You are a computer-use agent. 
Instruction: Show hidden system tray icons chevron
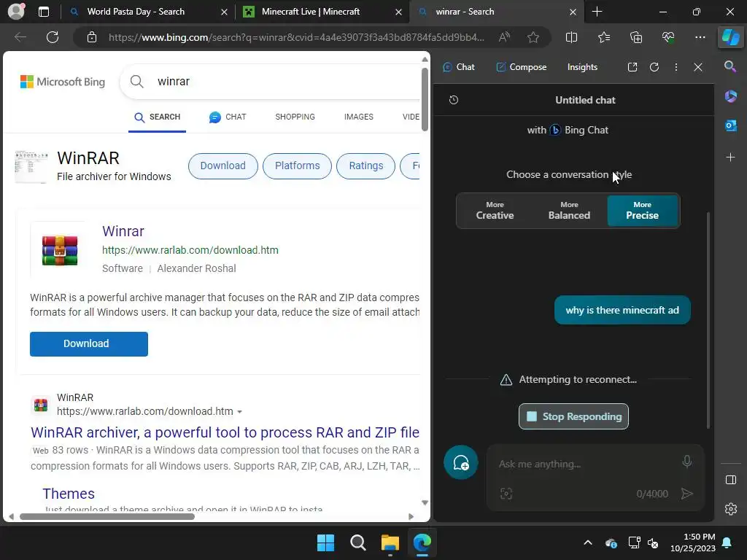click(588, 542)
